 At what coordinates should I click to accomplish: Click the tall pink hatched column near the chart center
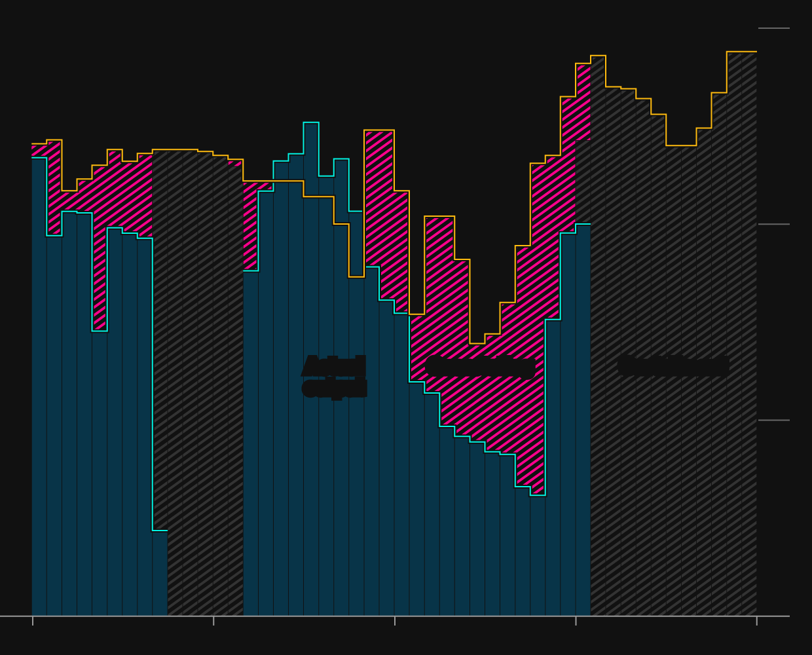coord(379,196)
